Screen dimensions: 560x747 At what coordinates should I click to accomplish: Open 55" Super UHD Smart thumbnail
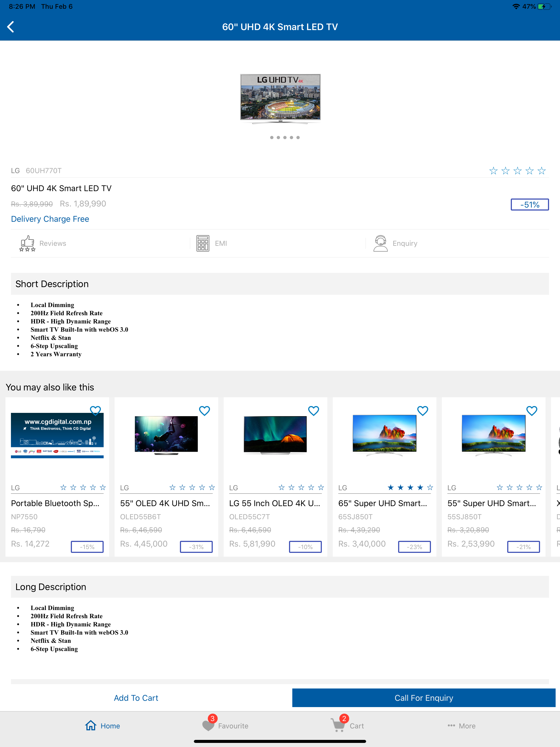(x=494, y=435)
